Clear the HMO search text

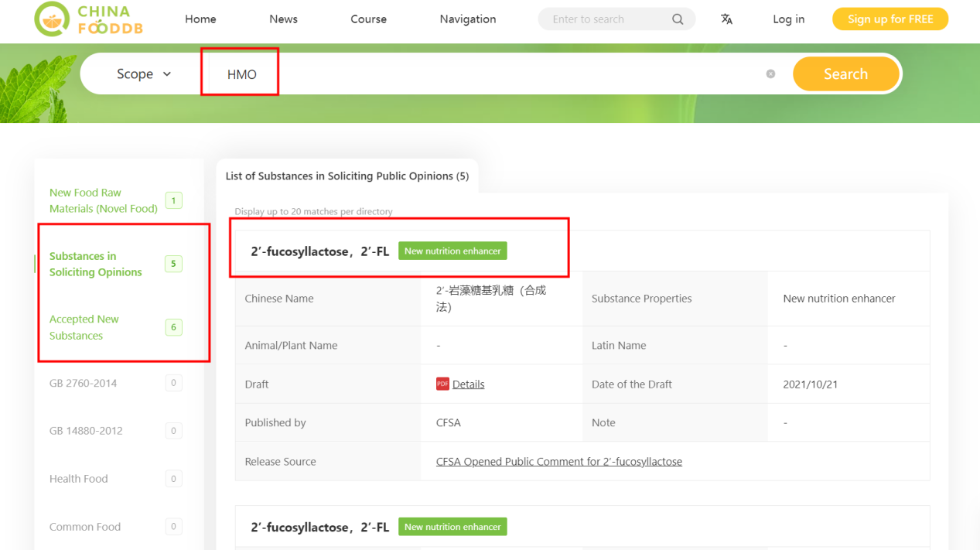tap(770, 73)
